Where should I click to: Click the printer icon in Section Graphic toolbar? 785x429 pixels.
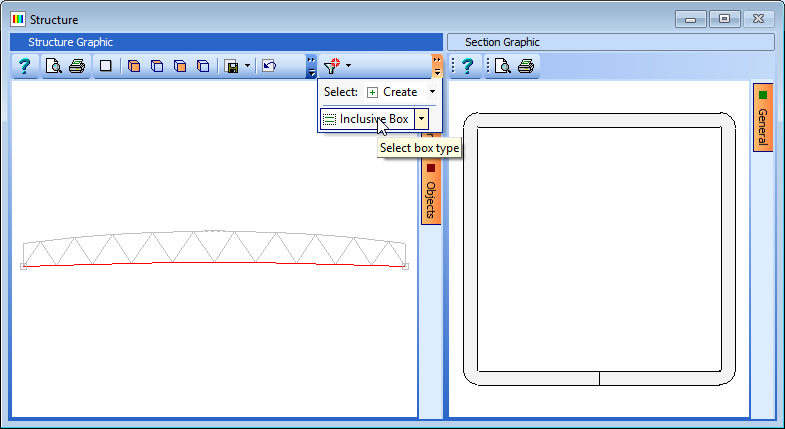click(526, 66)
